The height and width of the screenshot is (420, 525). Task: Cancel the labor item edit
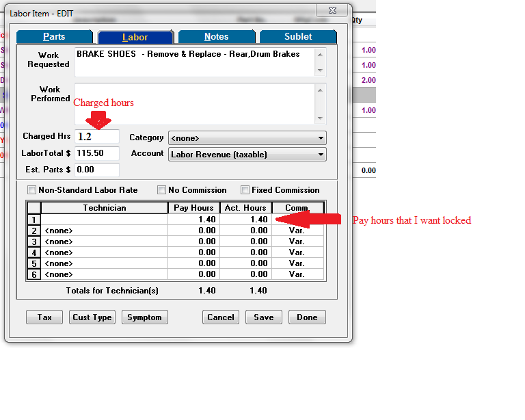tap(221, 317)
